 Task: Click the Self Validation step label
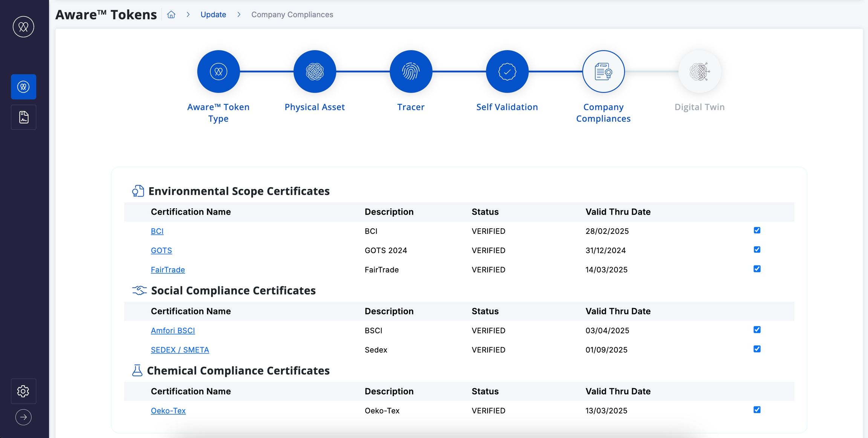[507, 107]
